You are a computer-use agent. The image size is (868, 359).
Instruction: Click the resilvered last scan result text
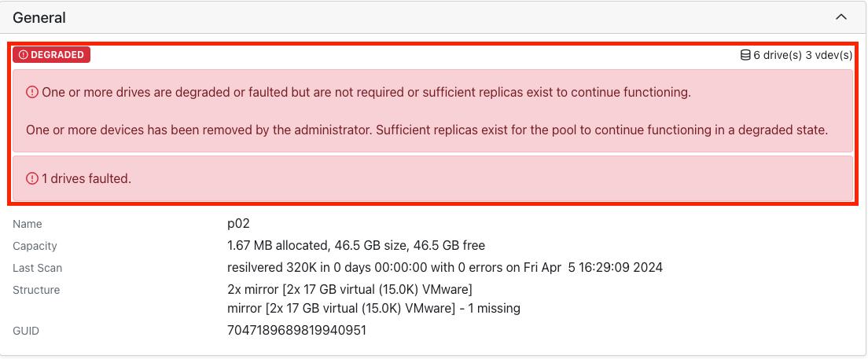coord(444,268)
